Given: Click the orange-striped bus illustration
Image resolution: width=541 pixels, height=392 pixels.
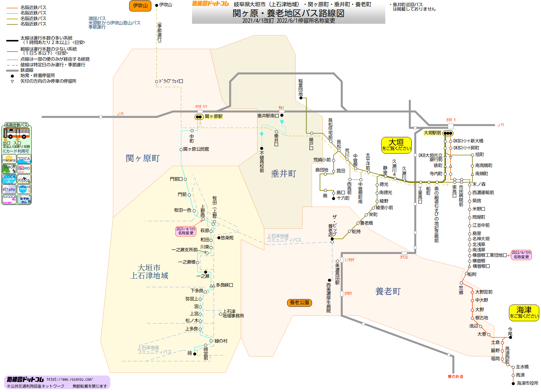Looking at the screenshot, I should click(16, 133).
